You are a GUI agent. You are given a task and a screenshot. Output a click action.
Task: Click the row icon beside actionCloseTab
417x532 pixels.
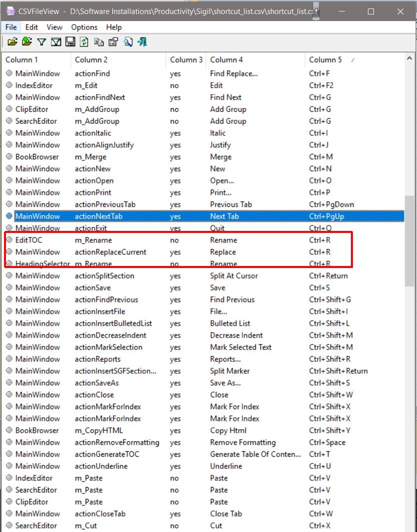9,513
